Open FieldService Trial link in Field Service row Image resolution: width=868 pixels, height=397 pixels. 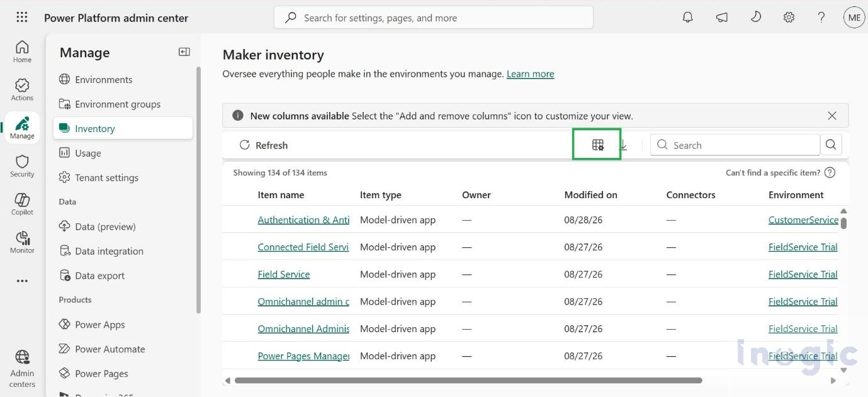(x=803, y=274)
